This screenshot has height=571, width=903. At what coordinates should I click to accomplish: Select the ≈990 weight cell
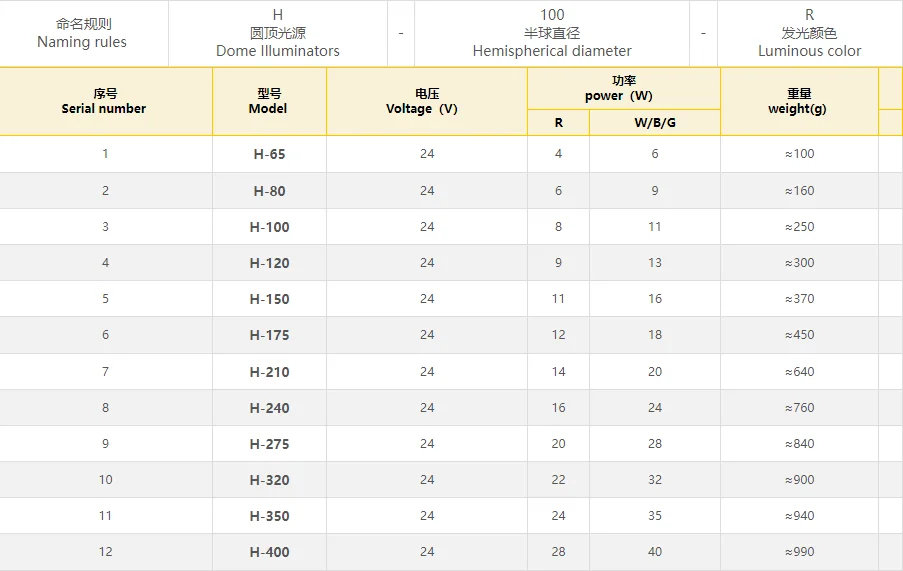[799, 552]
